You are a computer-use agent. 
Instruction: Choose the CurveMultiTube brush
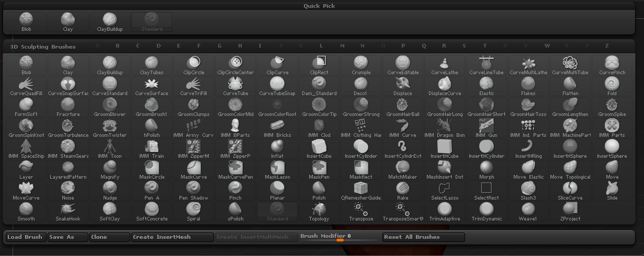[x=570, y=66]
